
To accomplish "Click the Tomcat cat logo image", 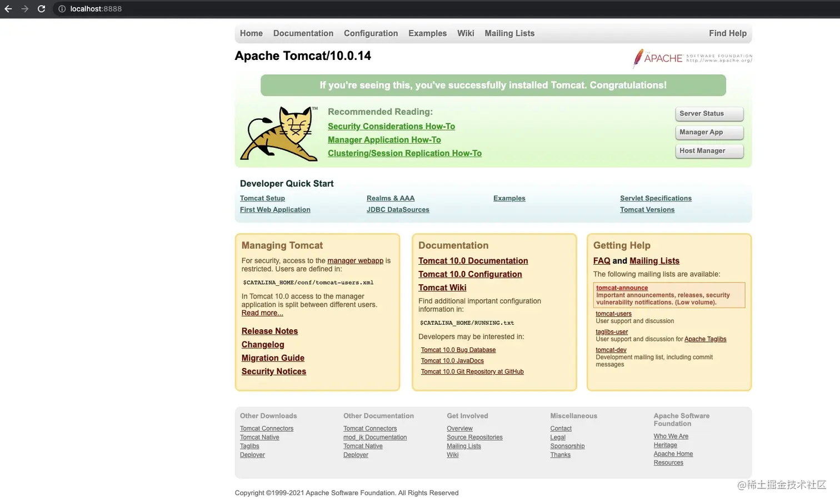I will [279, 134].
